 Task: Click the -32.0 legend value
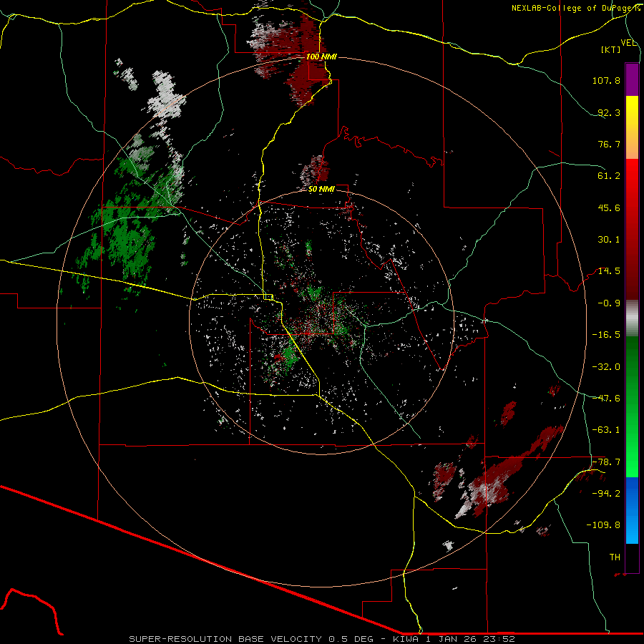pyautogui.click(x=606, y=367)
